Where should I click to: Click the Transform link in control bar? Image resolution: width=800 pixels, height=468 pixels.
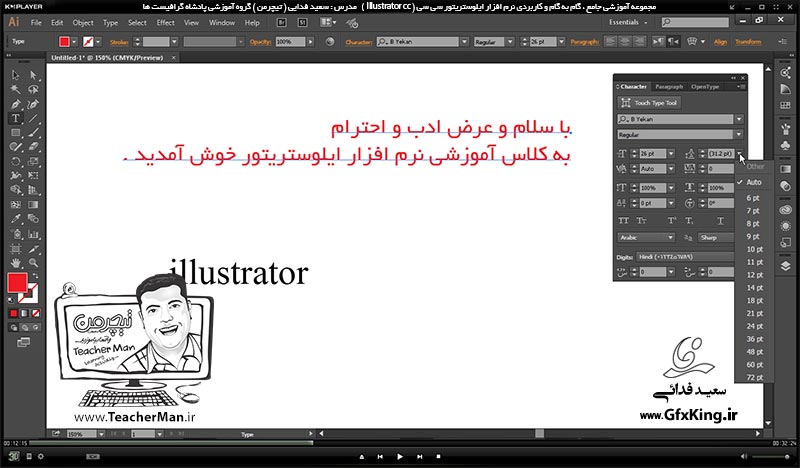tap(748, 42)
